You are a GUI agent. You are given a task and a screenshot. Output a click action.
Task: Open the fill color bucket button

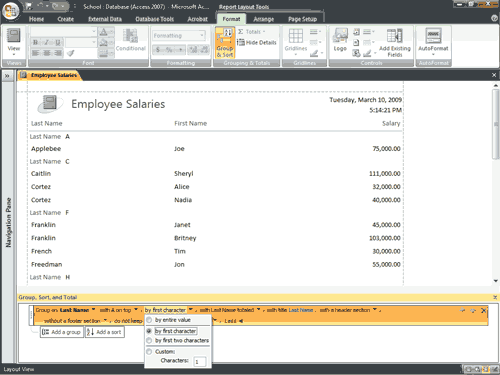(x=106, y=42)
